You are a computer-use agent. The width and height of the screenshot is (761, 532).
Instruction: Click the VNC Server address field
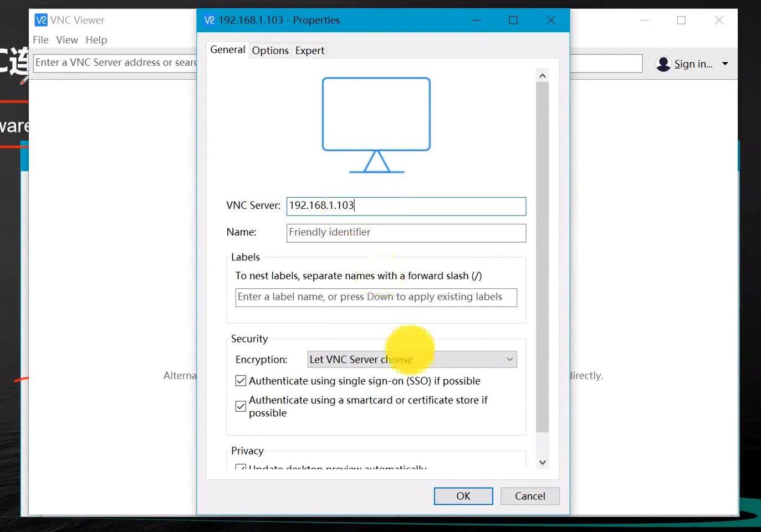(x=406, y=206)
